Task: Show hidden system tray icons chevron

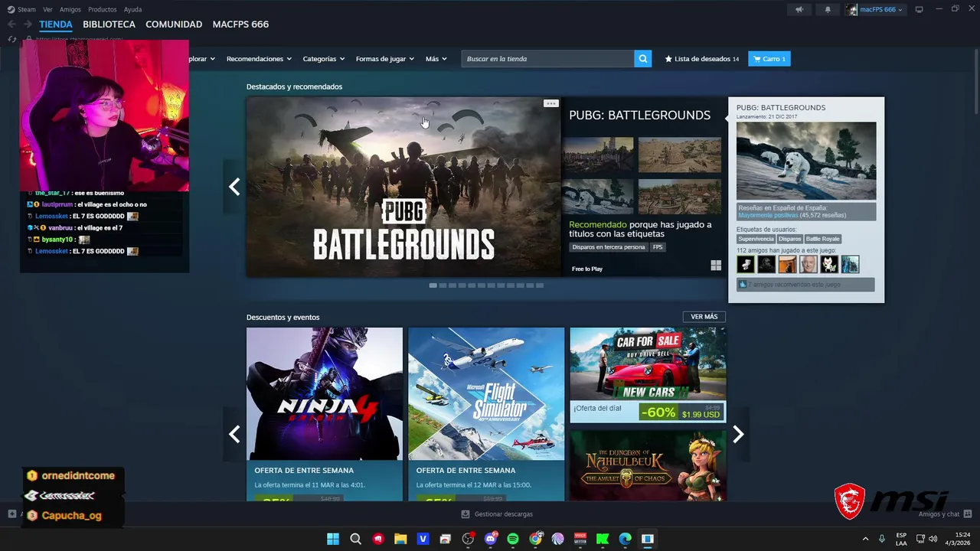Action: pos(865,539)
